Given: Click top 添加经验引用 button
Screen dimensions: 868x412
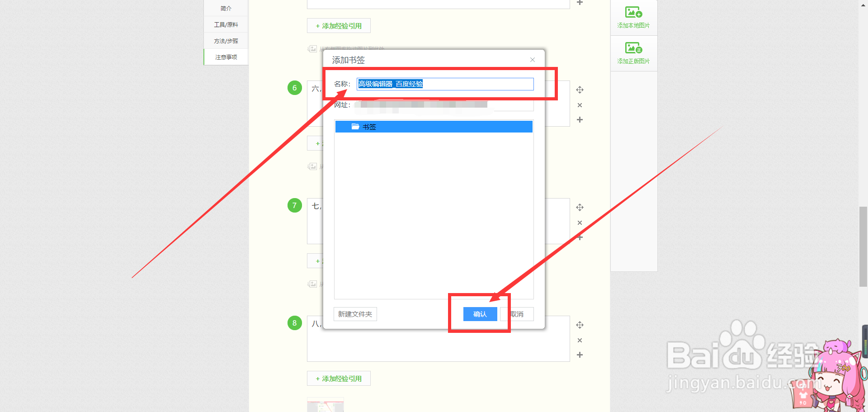Looking at the screenshot, I should coord(339,26).
